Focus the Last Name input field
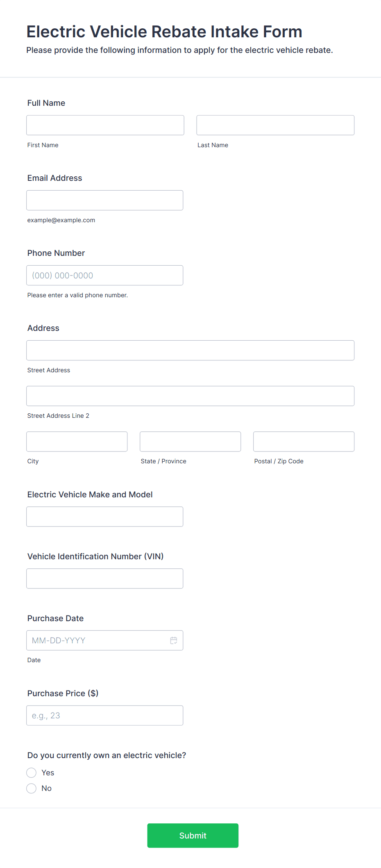 point(275,125)
